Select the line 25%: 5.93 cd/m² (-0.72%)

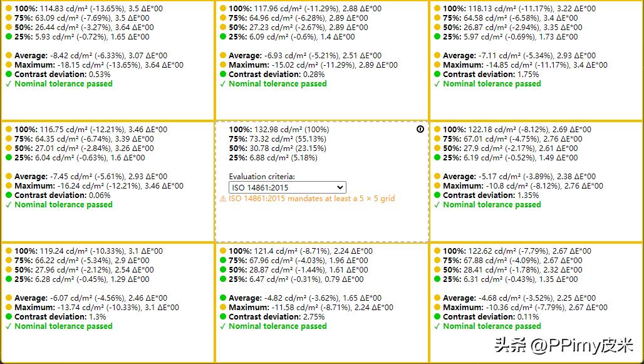81,36
